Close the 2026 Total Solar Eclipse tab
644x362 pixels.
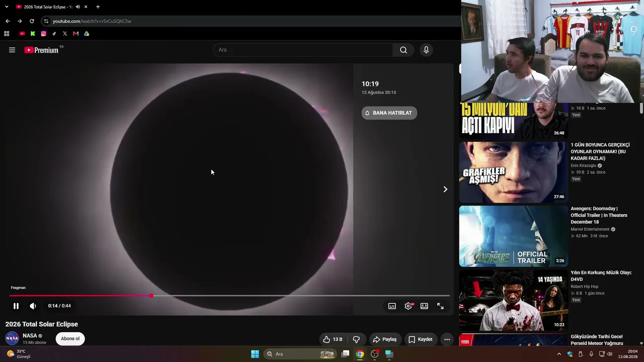point(86,7)
